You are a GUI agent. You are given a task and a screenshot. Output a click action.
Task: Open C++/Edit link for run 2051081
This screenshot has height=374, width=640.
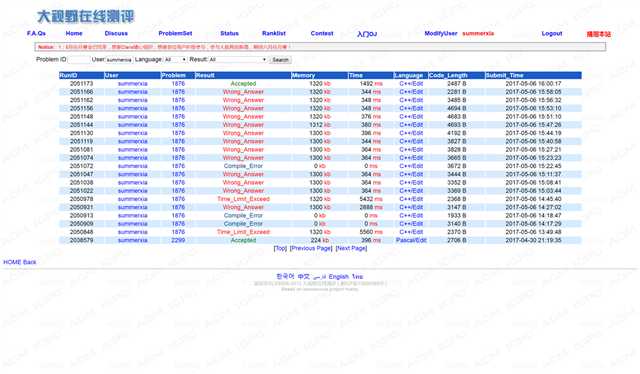tap(411, 149)
